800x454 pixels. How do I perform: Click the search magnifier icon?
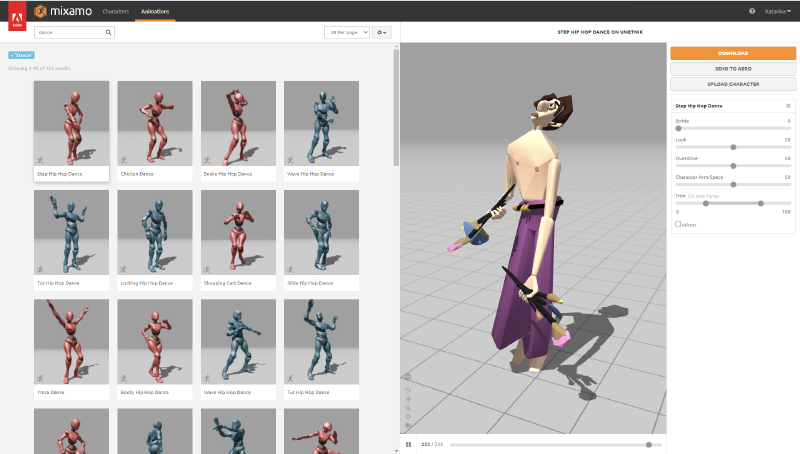point(108,32)
